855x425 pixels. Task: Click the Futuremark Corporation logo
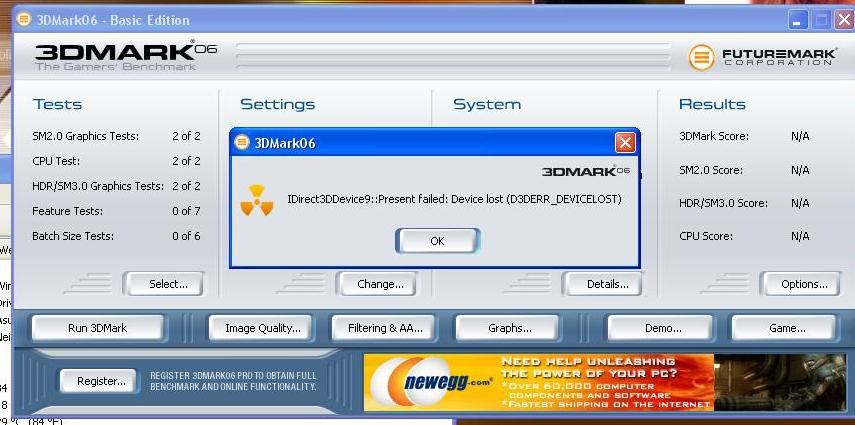click(x=762, y=57)
